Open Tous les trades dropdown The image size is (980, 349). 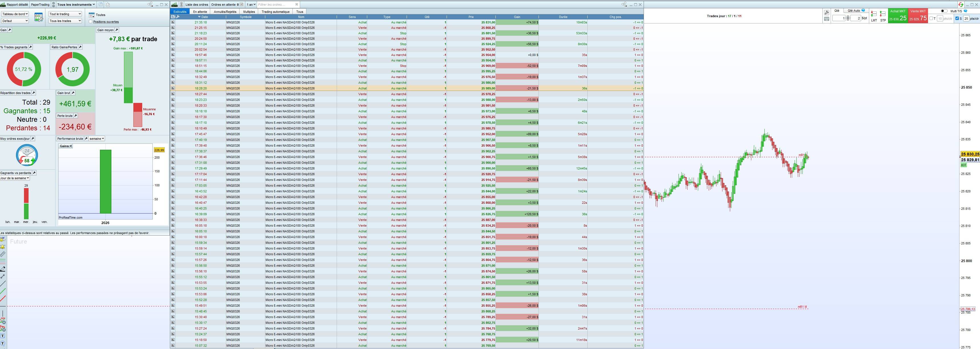65,21
